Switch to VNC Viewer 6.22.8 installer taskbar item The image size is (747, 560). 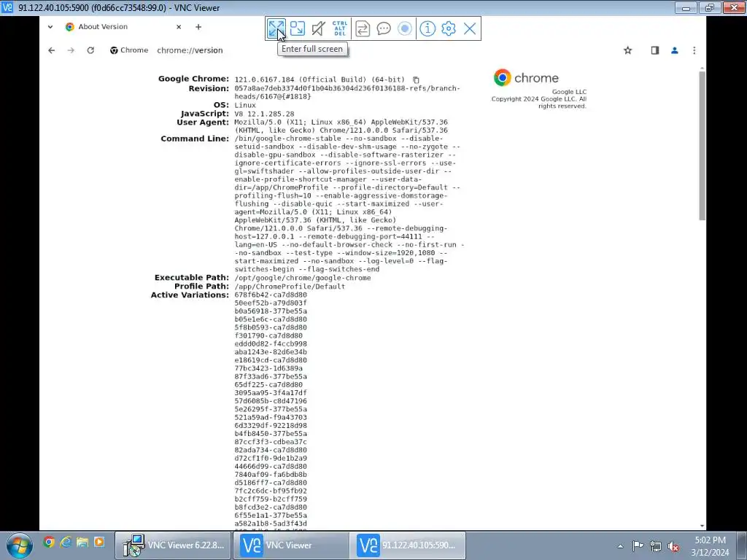point(173,545)
